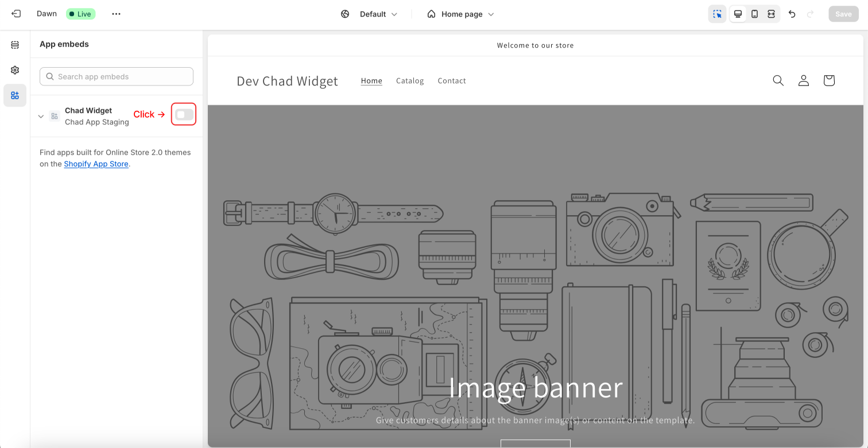Click the exit editor back icon

click(16, 14)
